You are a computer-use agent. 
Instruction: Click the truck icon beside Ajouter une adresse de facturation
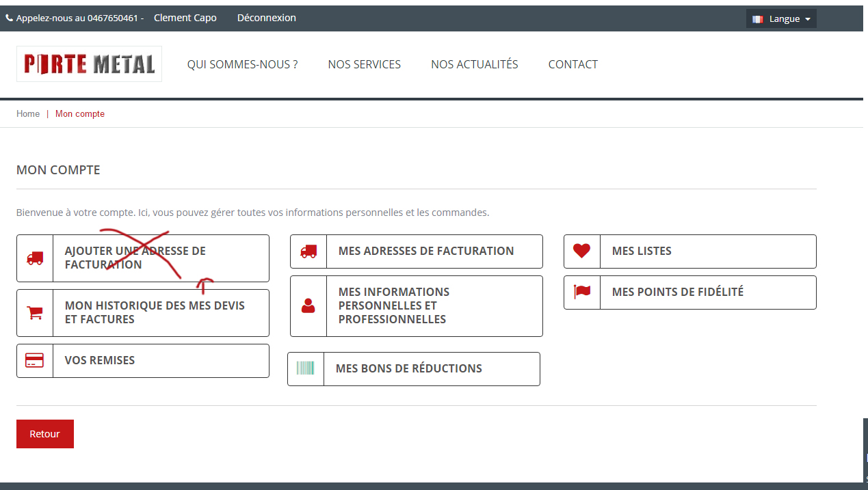[x=35, y=258]
